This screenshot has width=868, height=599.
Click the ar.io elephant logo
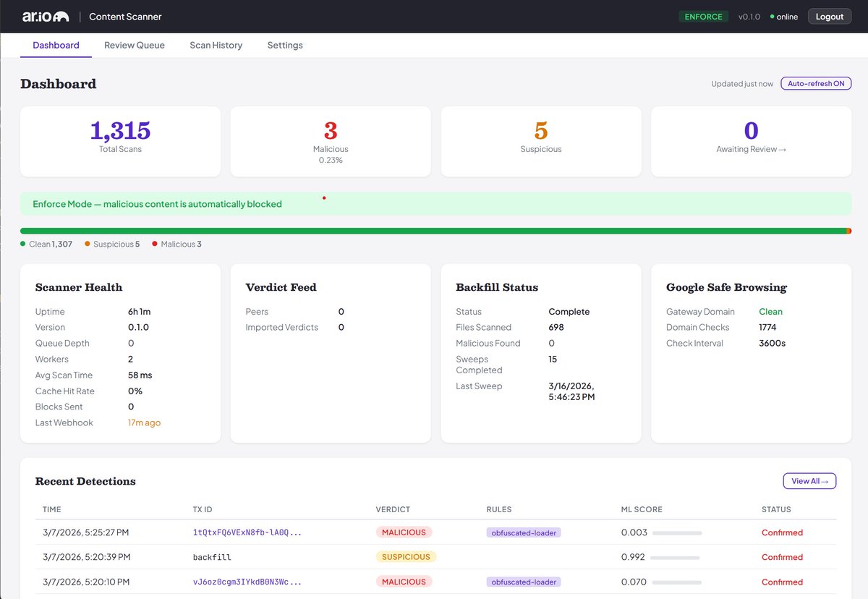(46, 16)
